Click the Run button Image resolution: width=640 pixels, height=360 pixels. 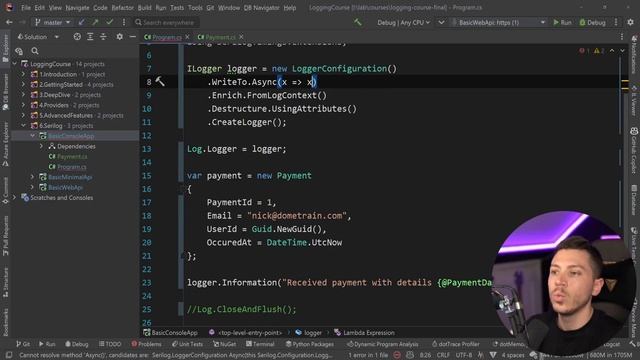click(562, 22)
